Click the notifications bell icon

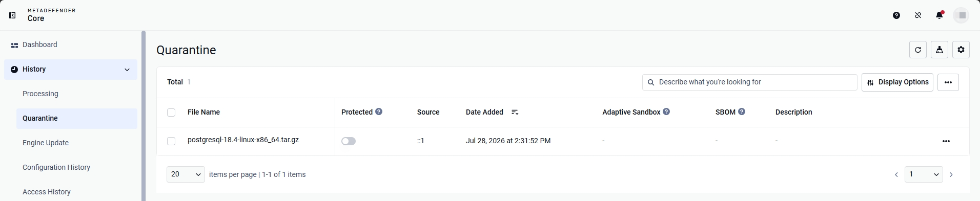pyautogui.click(x=940, y=15)
